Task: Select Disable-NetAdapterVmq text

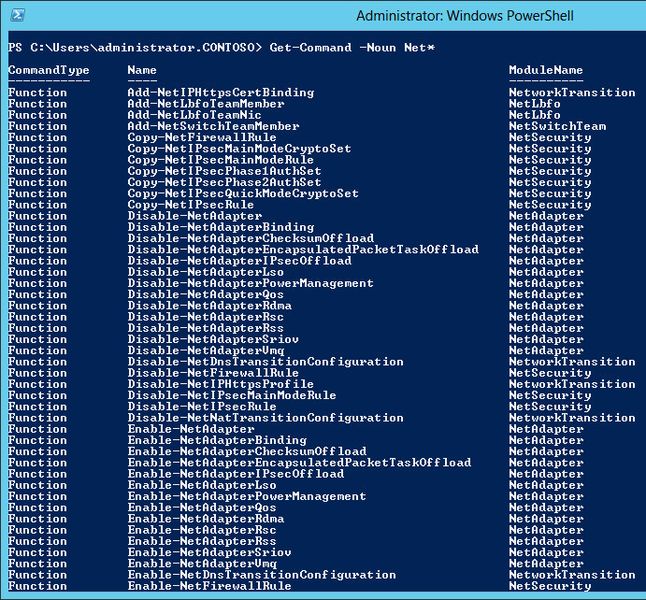Action: 206,350
